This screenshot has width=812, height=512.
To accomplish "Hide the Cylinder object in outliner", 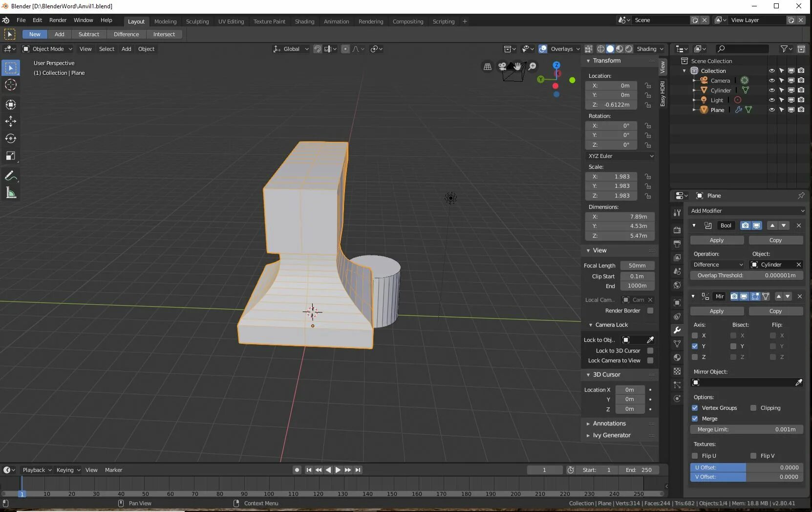I will (771, 90).
